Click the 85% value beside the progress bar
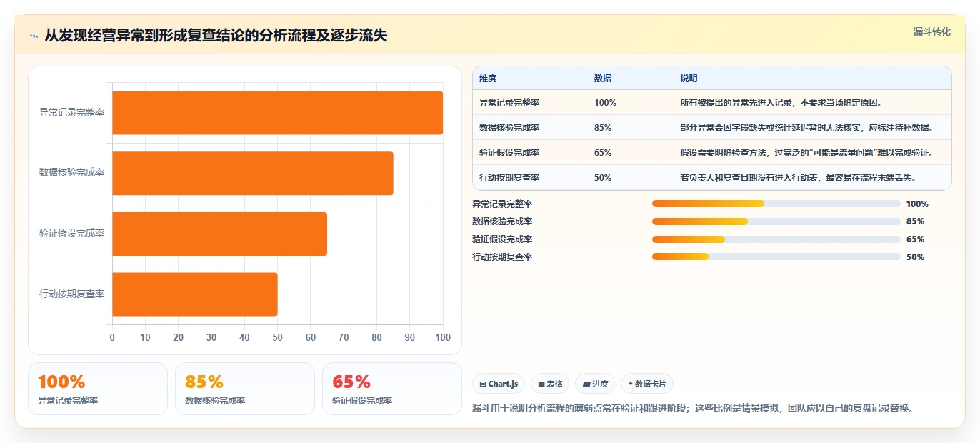980x443 pixels. pyautogui.click(x=915, y=221)
